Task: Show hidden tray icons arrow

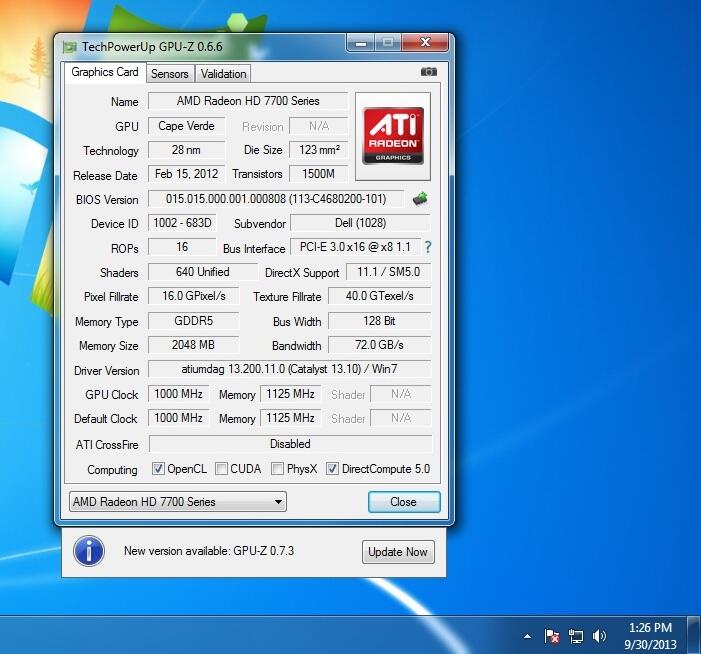Action: 528,636
